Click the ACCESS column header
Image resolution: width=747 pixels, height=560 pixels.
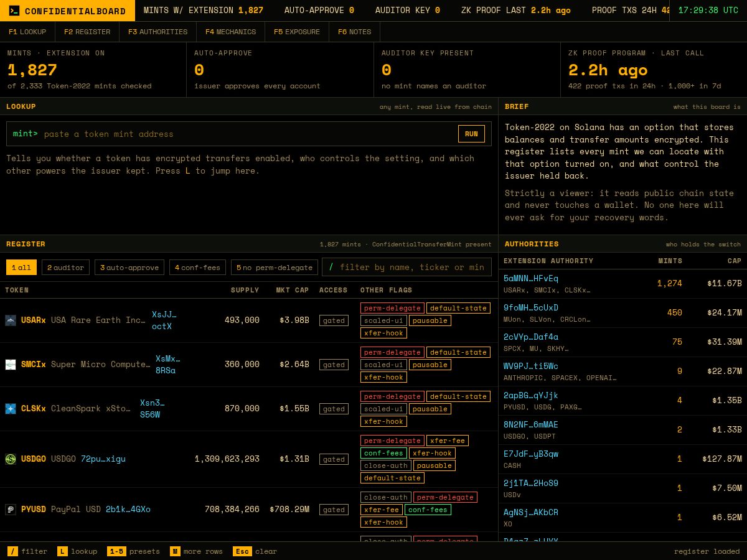click(x=334, y=290)
